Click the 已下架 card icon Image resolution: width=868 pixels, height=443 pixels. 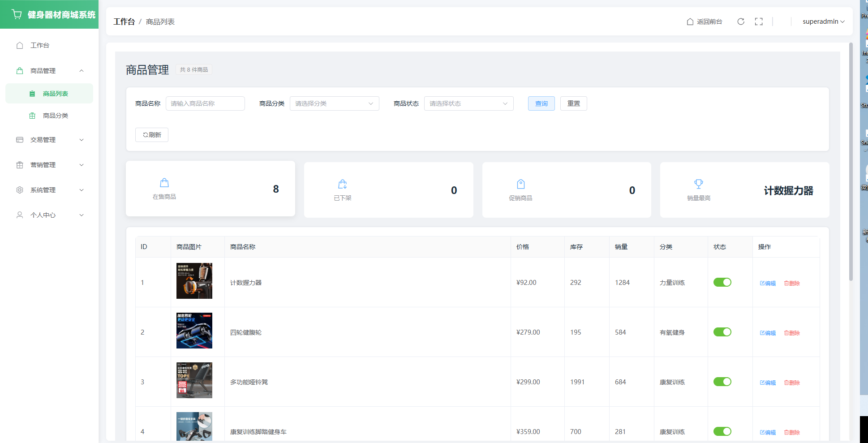tap(343, 184)
